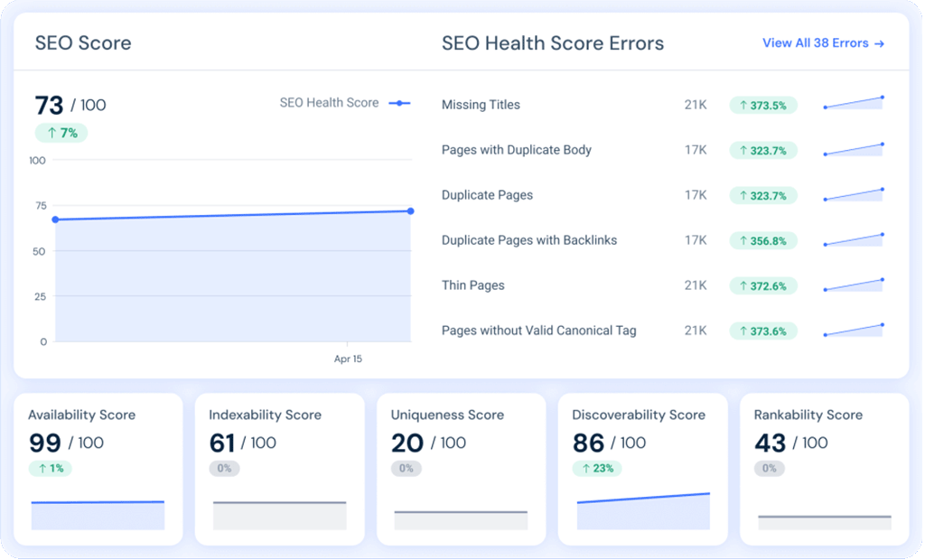Viewport: 925px width, 560px height.
Task: Click the green arrow on the 373.5% badge
Action: click(x=743, y=105)
